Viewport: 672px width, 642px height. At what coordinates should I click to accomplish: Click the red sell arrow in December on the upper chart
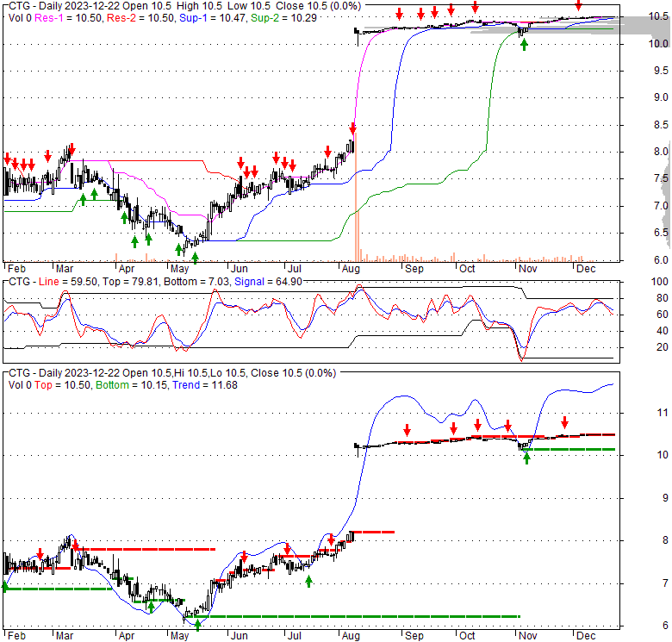coord(579,5)
